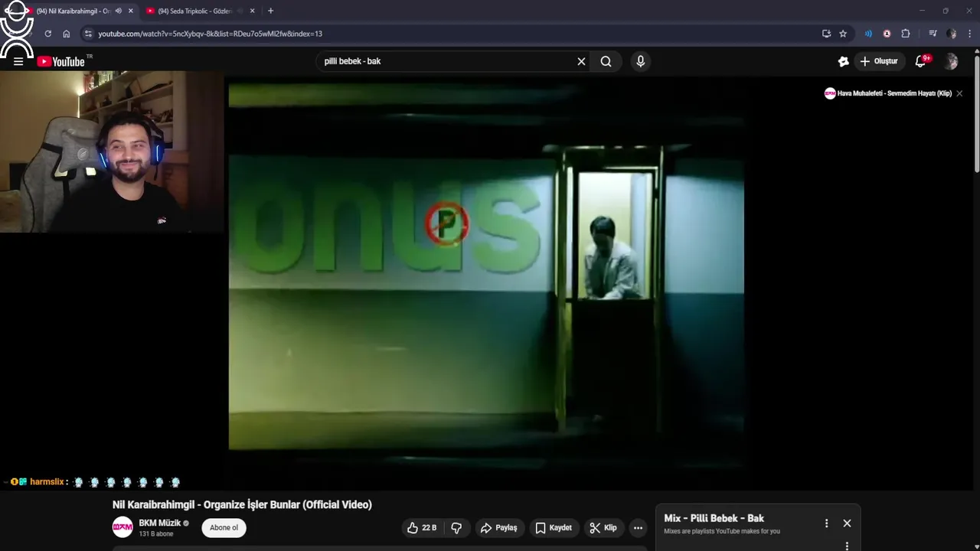The width and height of the screenshot is (980, 551).
Task: Share the video with Paylaş
Action: 498,527
